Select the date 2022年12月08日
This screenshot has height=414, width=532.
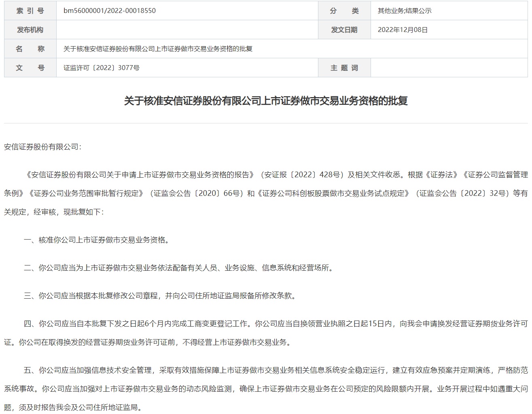[403, 30]
